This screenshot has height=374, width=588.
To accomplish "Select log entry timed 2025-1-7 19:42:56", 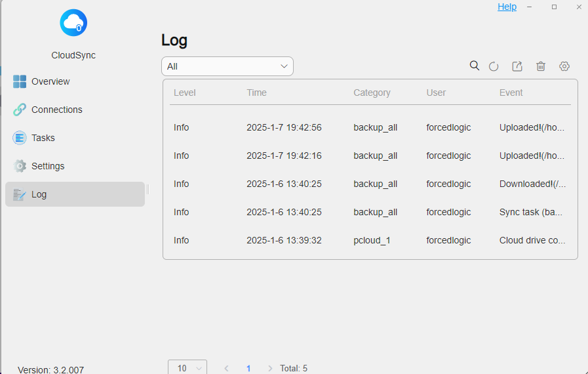I will 370,128.
